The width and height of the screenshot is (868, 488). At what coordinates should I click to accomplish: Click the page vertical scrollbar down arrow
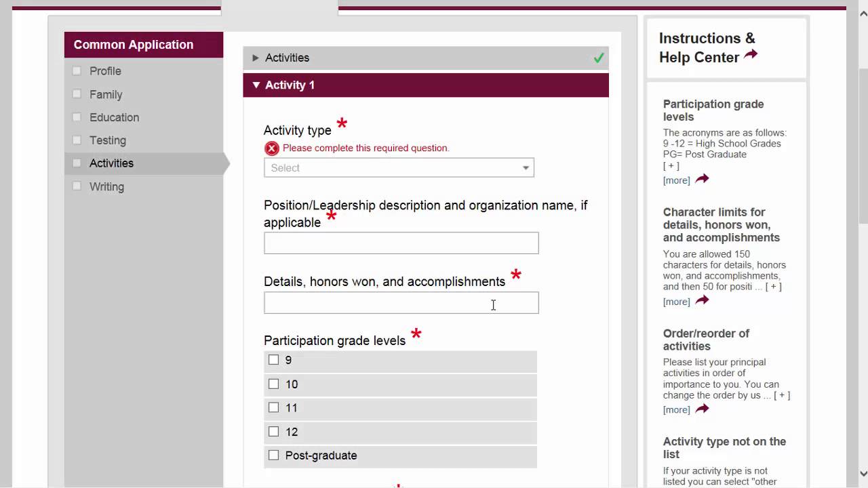point(863,474)
